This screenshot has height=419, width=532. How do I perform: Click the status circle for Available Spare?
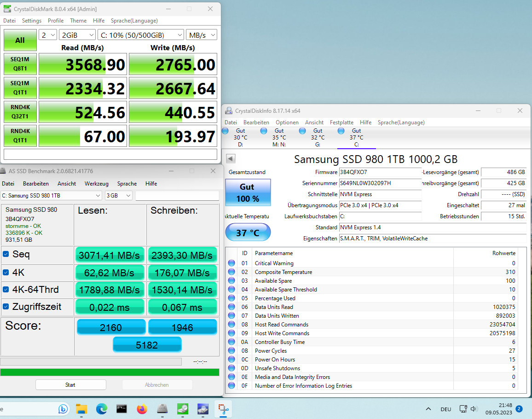(232, 280)
